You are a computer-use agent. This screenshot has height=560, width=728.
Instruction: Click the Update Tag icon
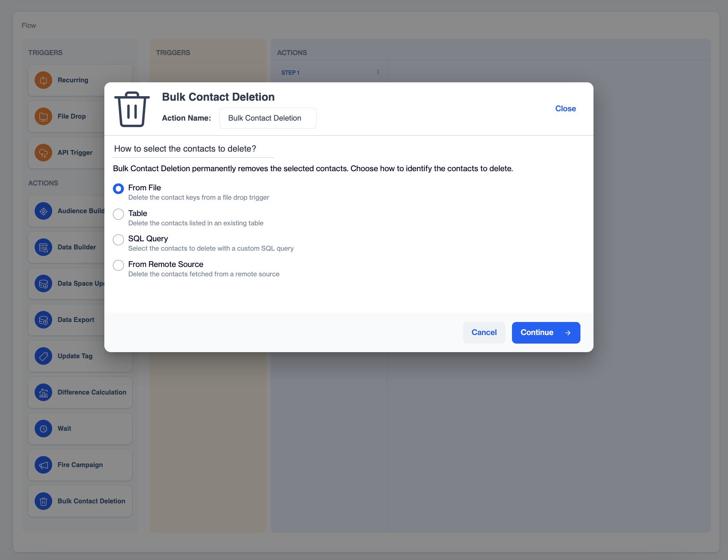tap(43, 356)
